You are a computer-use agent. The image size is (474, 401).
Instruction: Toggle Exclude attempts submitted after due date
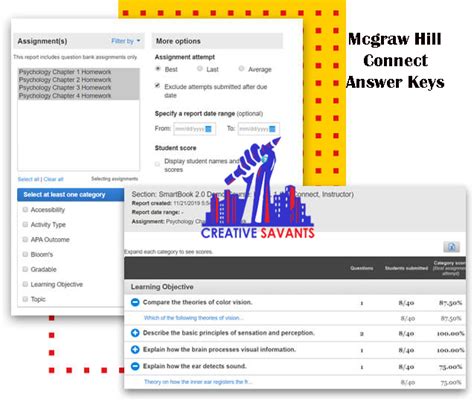pyautogui.click(x=157, y=86)
